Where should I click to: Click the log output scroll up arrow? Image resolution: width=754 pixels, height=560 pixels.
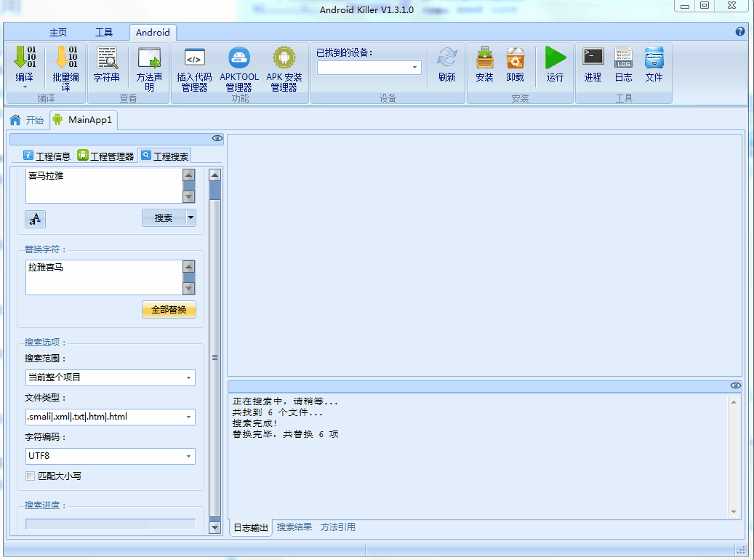coord(734,402)
